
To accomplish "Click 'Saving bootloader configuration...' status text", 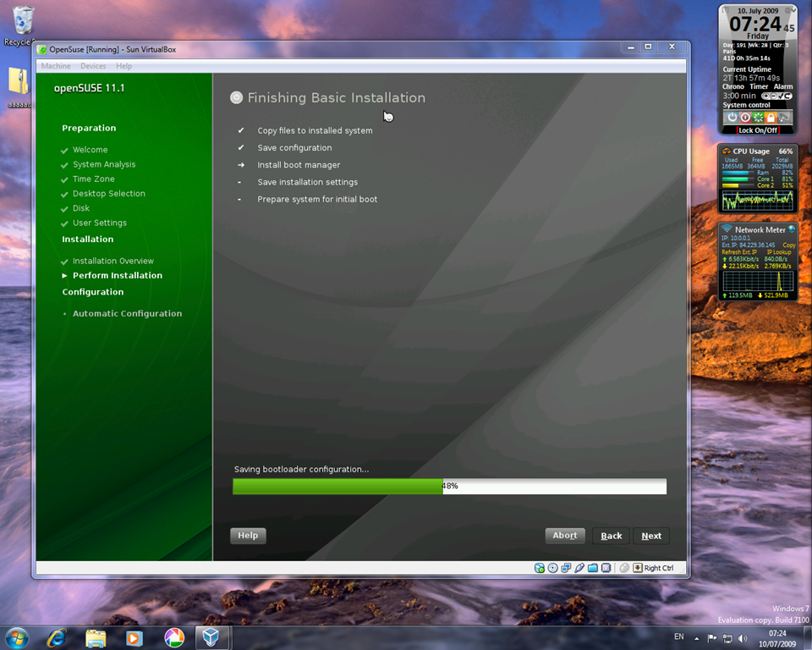I will pyautogui.click(x=301, y=469).
